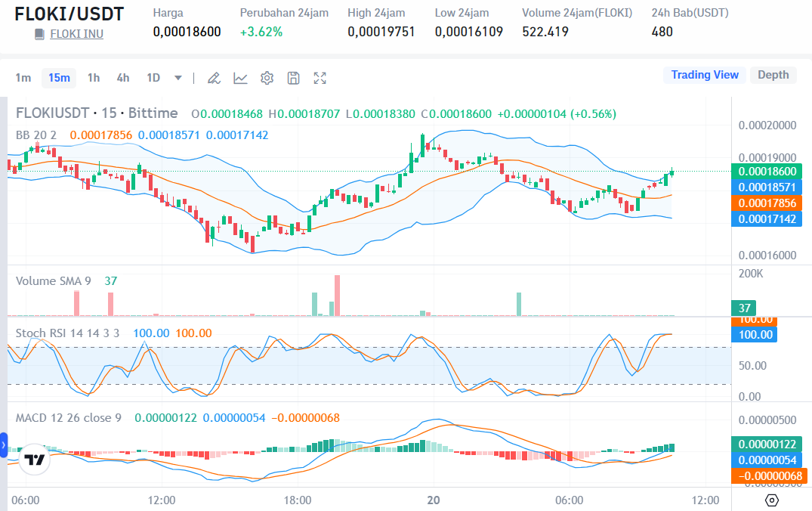Click the 24h volume value 522.419
This screenshot has width=812, height=511.
click(x=545, y=33)
